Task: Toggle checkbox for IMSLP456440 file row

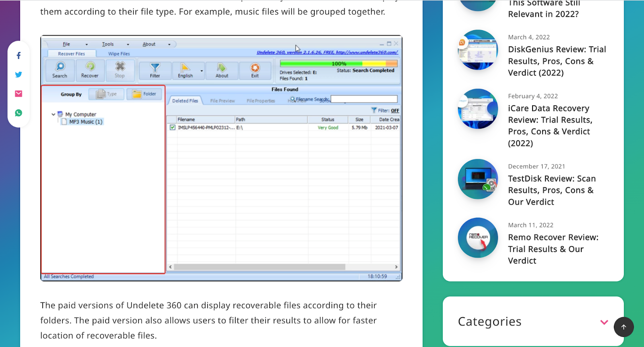Action: point(173,127)
